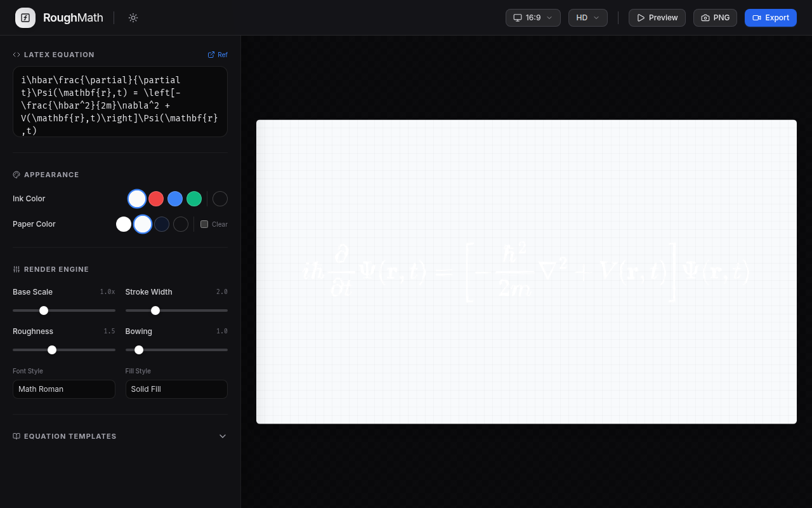
Task: Capture image with PNG camera button
Action: coord(715,18)
